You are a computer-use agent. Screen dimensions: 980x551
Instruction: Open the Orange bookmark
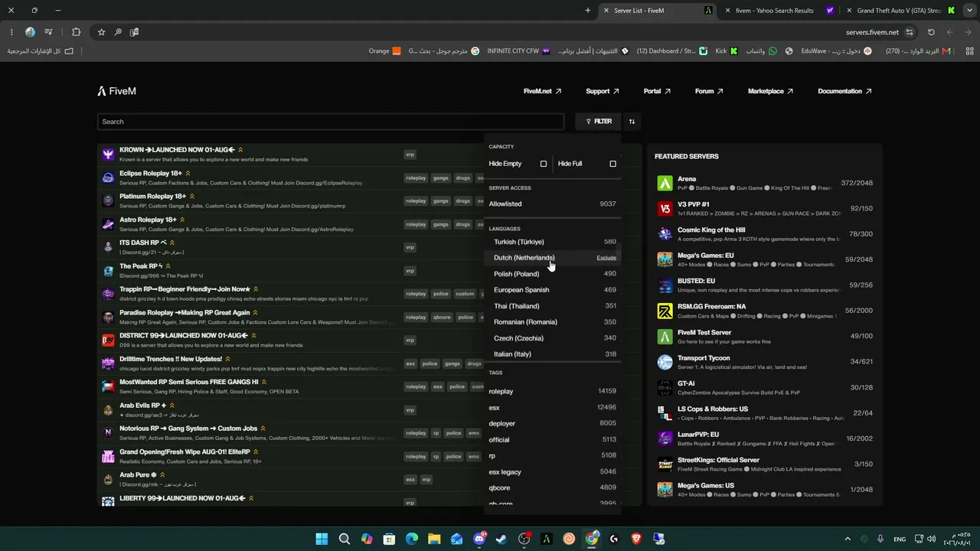point(384,51)
